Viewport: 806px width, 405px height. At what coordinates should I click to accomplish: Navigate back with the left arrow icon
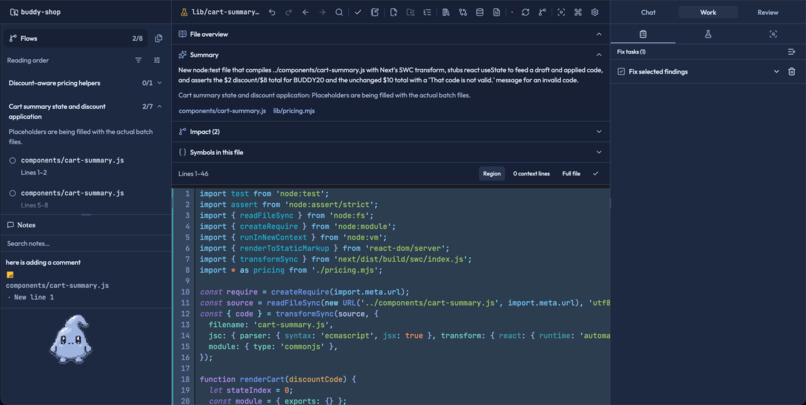coord(305,12)
